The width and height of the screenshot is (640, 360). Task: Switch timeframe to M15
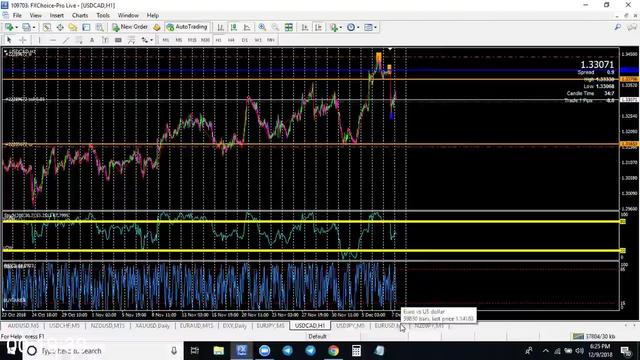(x=192, y=40)
